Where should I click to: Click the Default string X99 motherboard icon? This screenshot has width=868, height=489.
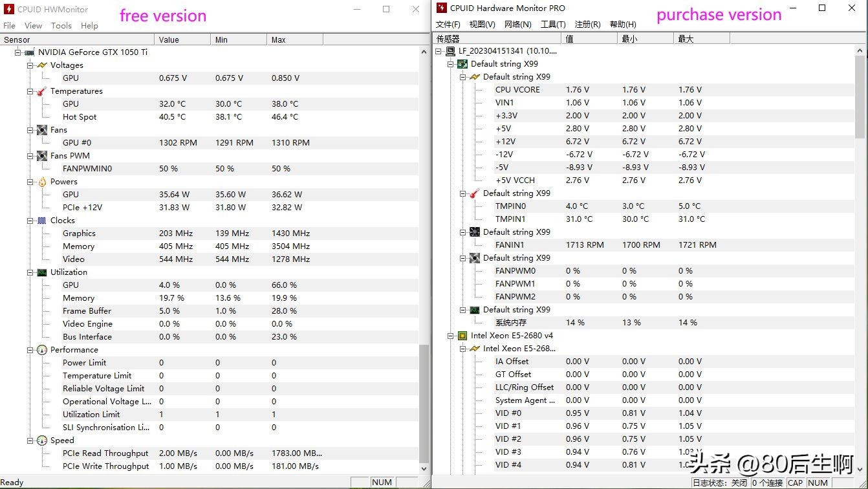(462, 63)
